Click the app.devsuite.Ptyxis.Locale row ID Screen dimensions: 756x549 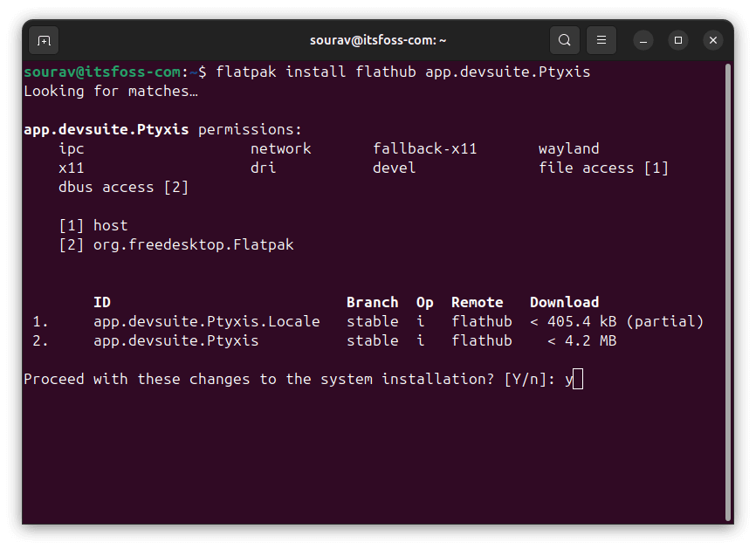206,321
